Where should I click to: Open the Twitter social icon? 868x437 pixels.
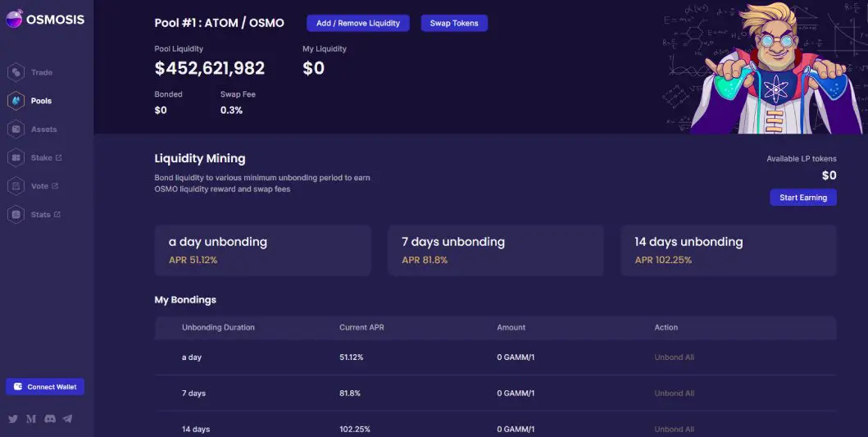pos(13,419)
